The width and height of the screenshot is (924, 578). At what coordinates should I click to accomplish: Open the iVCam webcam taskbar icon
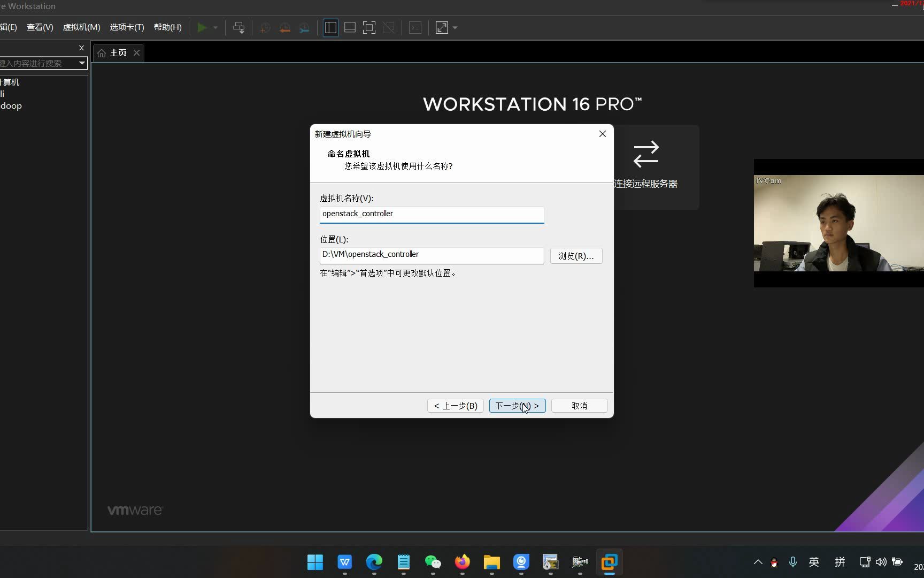tap(521, 562)
